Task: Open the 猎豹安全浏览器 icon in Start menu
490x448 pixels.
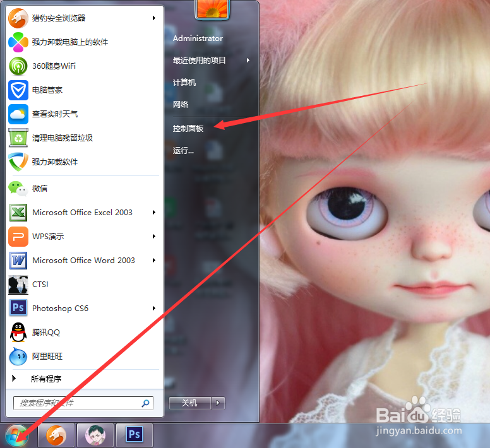Action: coord(18,18)
